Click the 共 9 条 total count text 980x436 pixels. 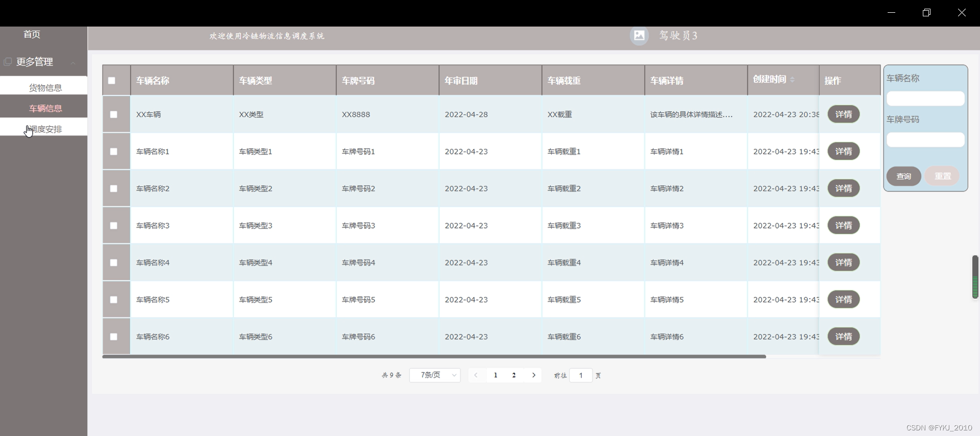point(391,375)
